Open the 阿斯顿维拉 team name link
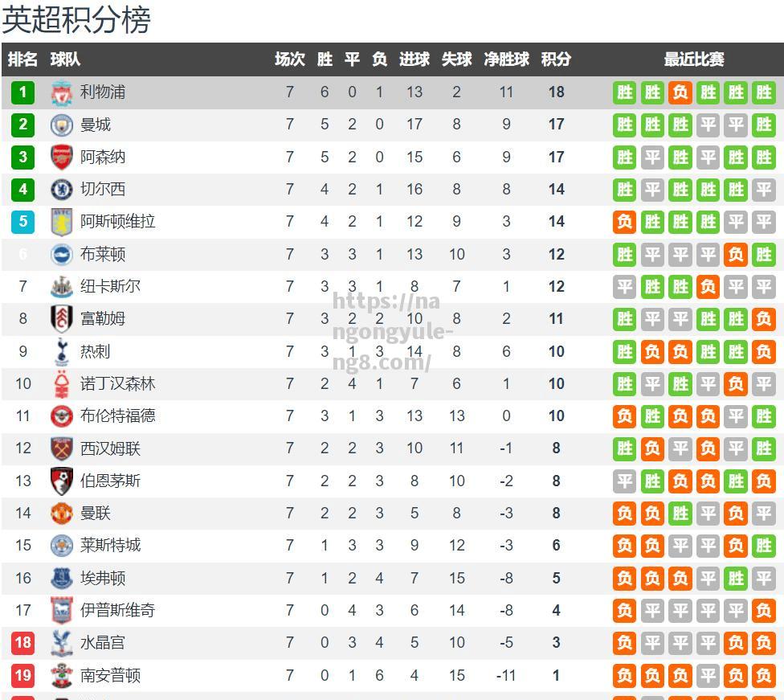 pos(117,221)
